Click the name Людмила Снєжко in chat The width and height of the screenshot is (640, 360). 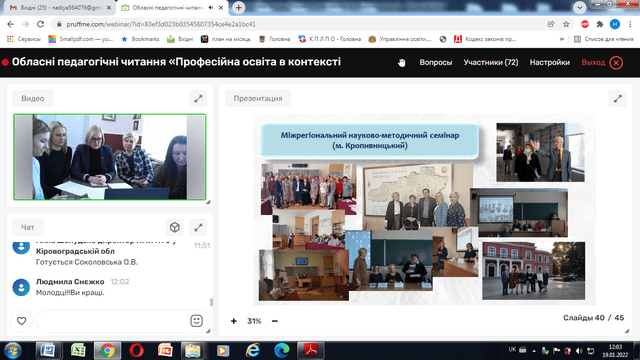pos(70,282)
